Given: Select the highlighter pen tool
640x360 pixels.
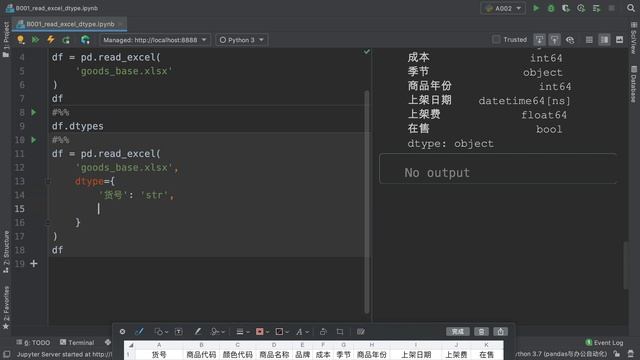Looking at the screenshot, I should coord(198,331).
